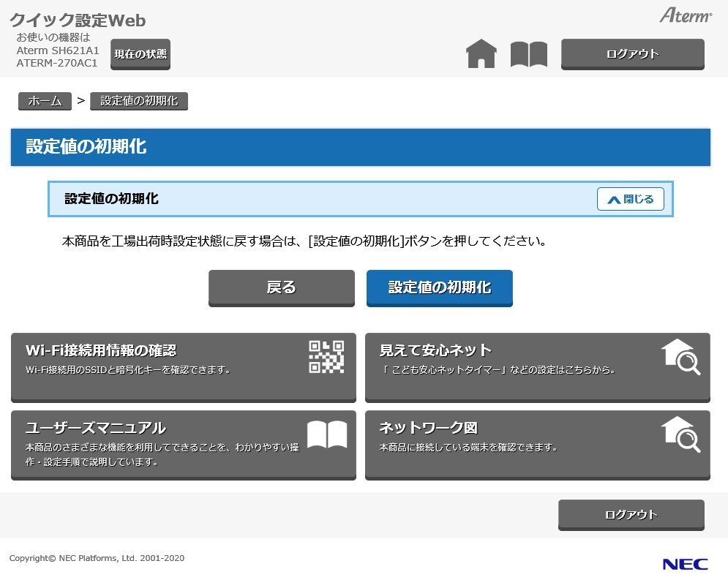728x580 pixels.
Task: Open the 見えて安心ネット settings panel
Action: pos(538,365)
